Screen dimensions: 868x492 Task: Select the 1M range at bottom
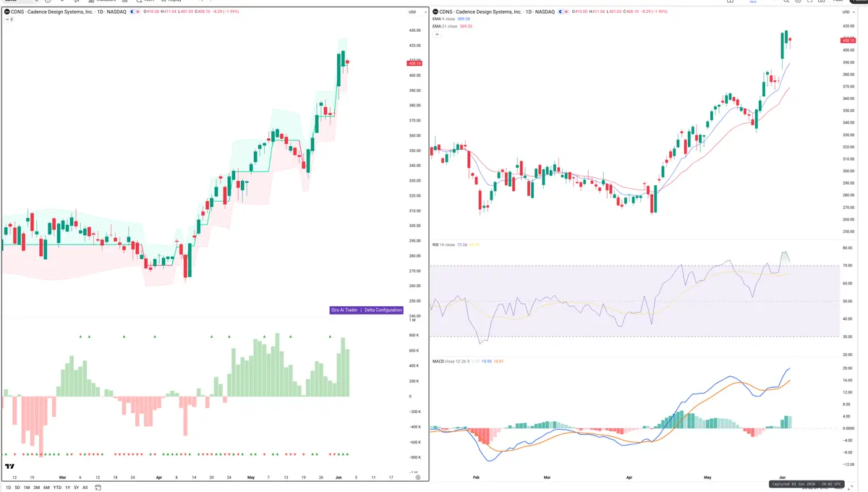click(x=27, y=488)
